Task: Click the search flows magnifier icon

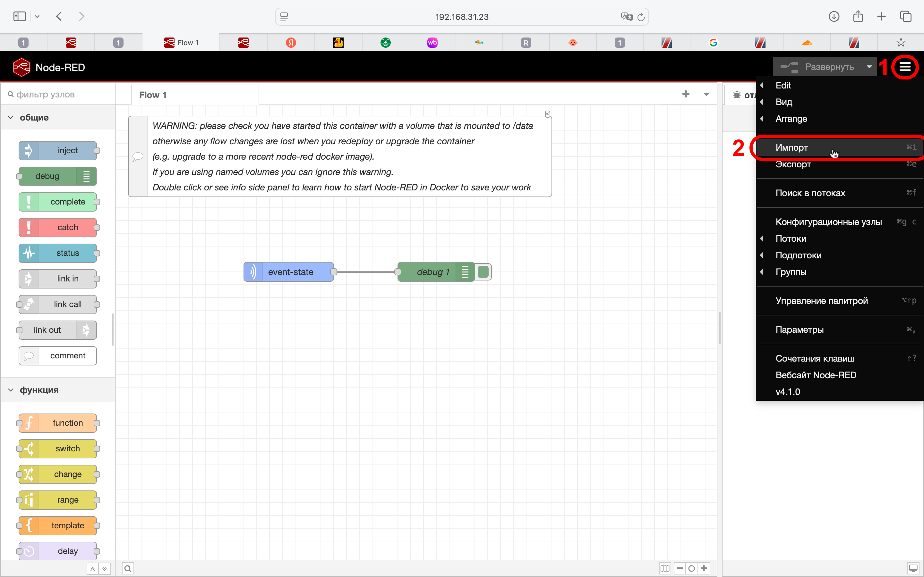Action: [128, 569]
